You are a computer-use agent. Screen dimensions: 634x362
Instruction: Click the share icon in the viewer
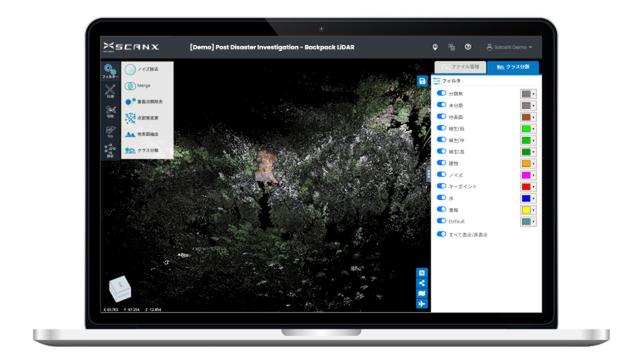[422, 283]
